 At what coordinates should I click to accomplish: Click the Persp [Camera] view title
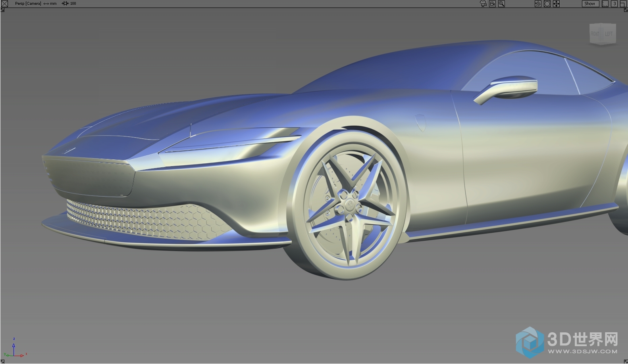28,4
